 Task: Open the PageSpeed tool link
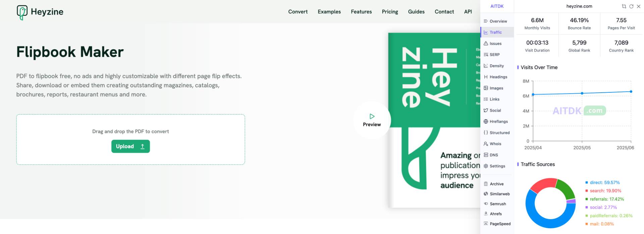coord(497,224)
